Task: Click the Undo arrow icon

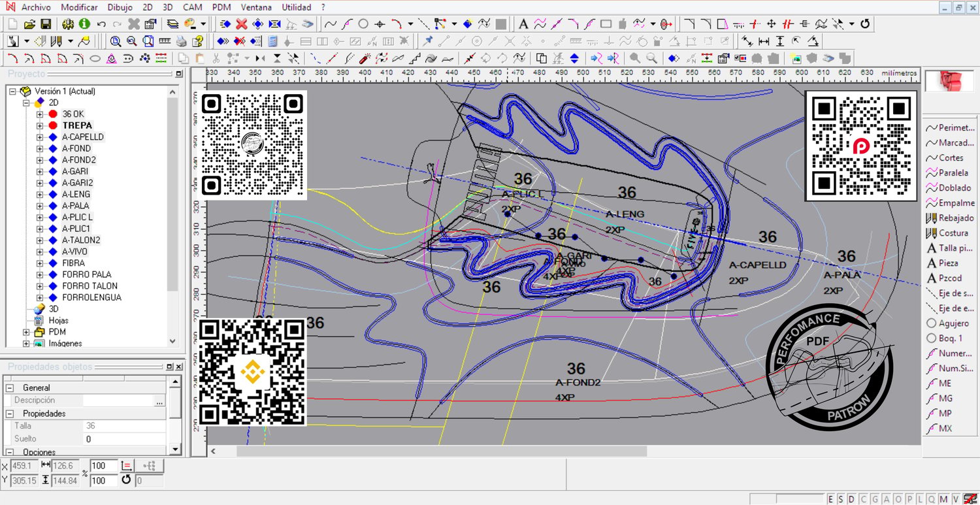Action: point(101,24)
